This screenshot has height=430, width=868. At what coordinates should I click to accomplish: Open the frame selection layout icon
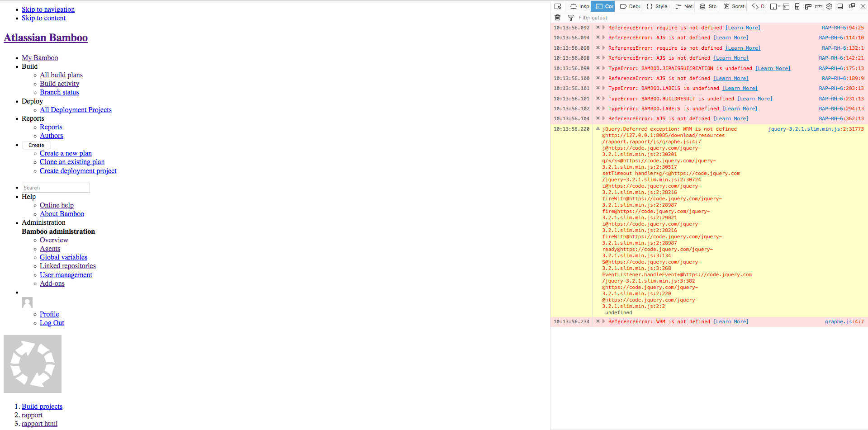click(x=774, y=6)
